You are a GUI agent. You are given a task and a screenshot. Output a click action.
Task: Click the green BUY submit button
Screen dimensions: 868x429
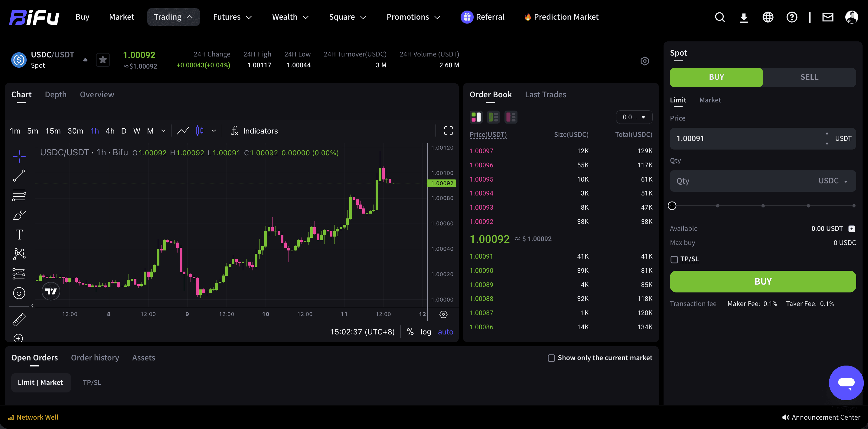tap(763, 282)
